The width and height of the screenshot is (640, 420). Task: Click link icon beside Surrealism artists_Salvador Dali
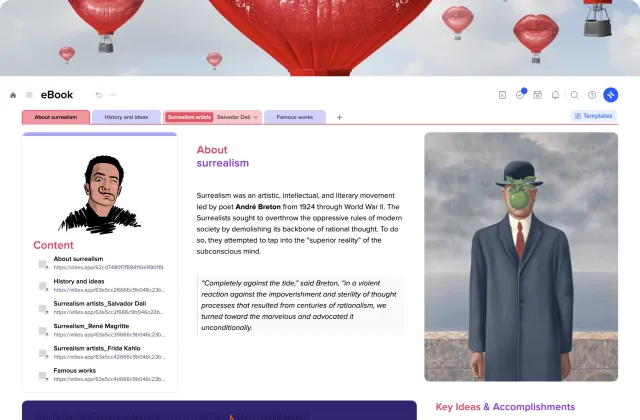43,309
